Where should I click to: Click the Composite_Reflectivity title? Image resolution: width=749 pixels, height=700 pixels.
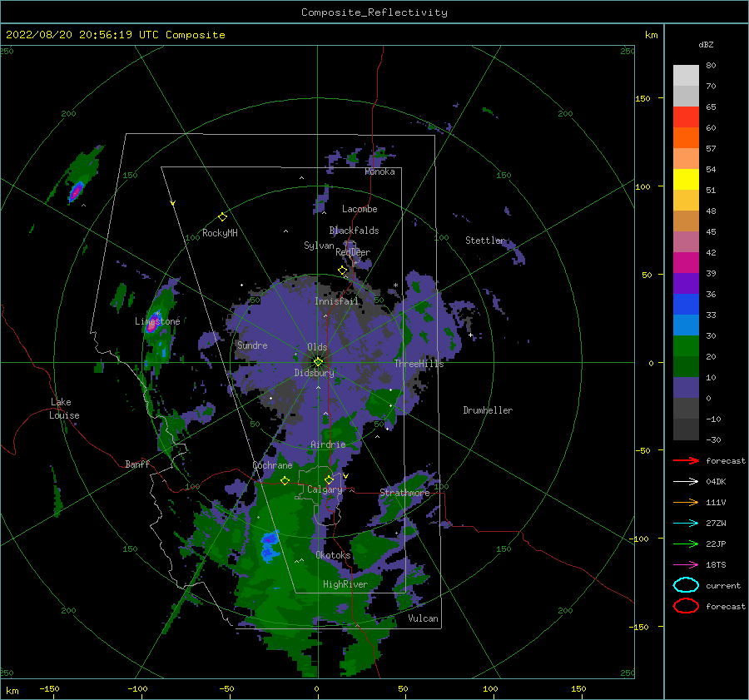(x=374, y=12)
